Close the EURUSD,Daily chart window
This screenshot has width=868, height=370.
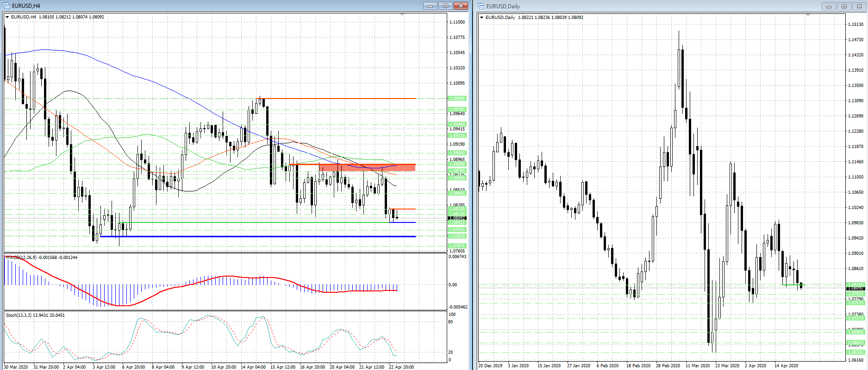pos(859,6)
